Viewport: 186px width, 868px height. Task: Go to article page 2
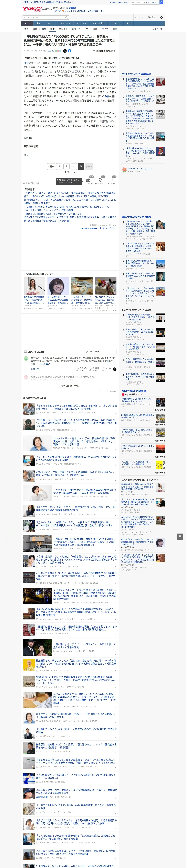coord(59,167)
